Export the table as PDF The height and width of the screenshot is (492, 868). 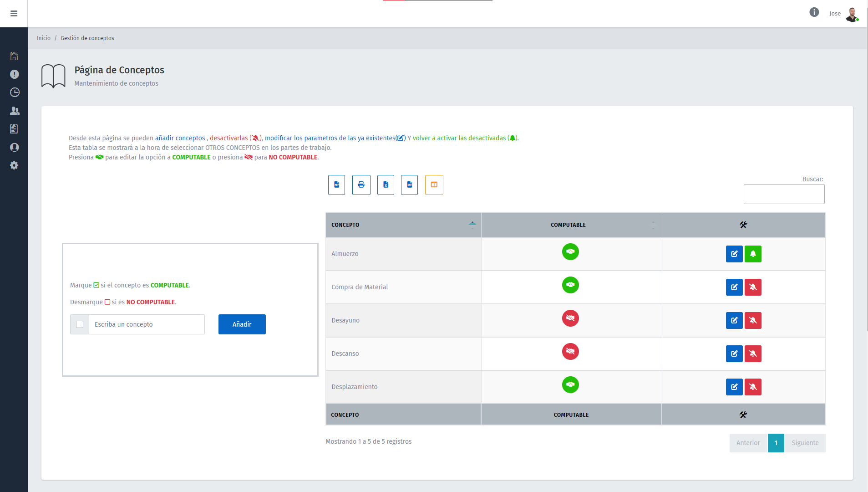[x=336, y=185]
